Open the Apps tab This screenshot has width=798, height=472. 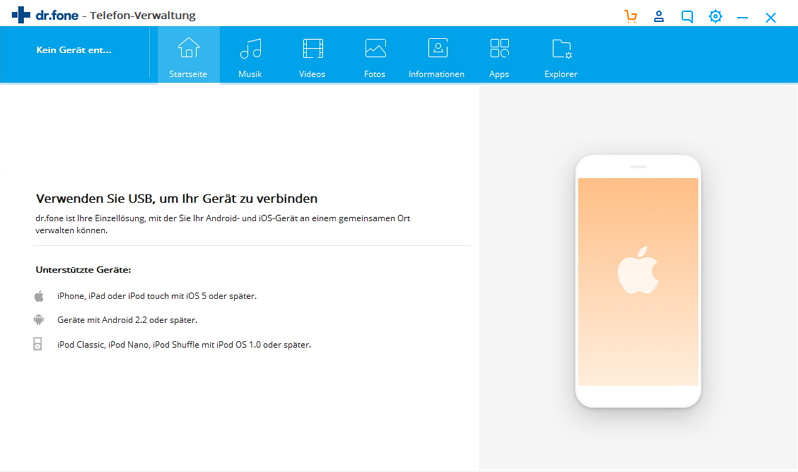click(499, 55)
